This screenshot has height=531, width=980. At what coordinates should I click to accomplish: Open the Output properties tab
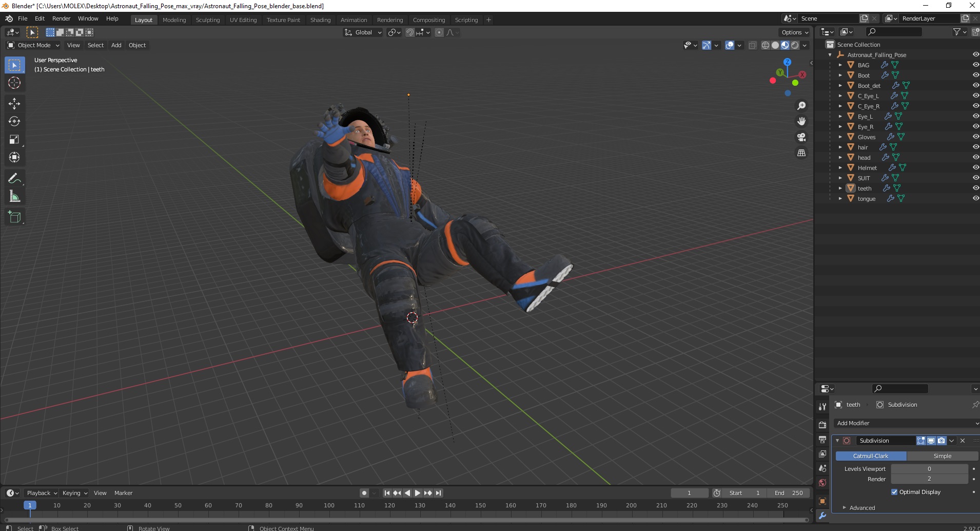click(822, 440)
